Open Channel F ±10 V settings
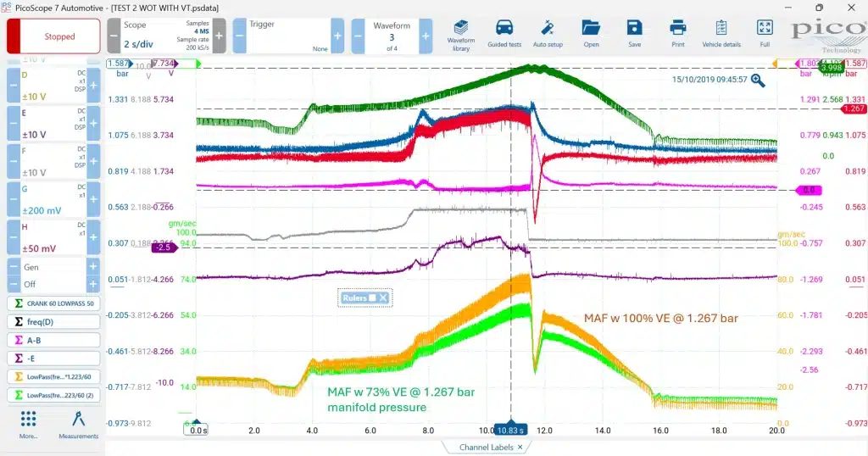This screenshot has width=868, height=456. click(x=53, y=162)
